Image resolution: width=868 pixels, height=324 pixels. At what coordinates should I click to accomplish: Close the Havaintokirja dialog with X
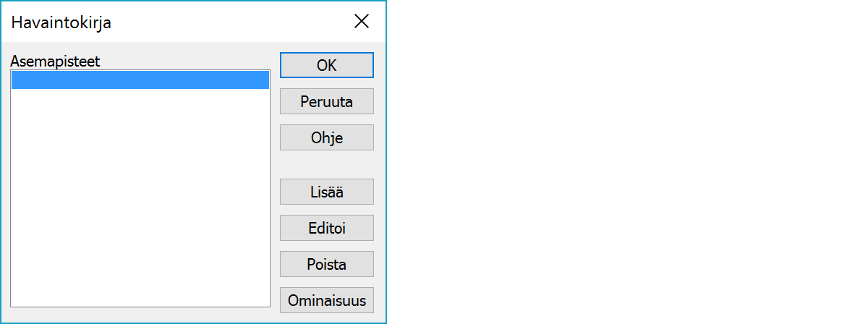tap(362, 22)
